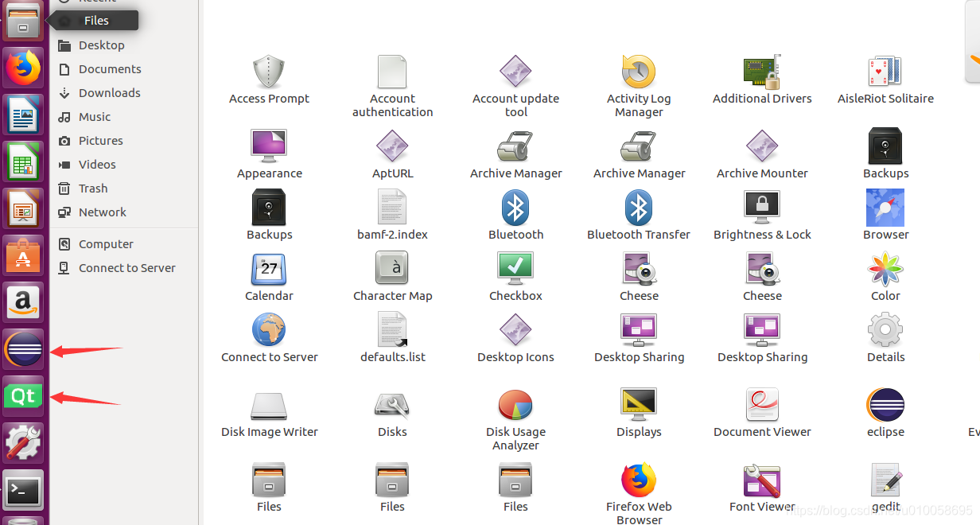Select the gedit text editor icon
The image size is (980, 525).
(x=885, y=480)
